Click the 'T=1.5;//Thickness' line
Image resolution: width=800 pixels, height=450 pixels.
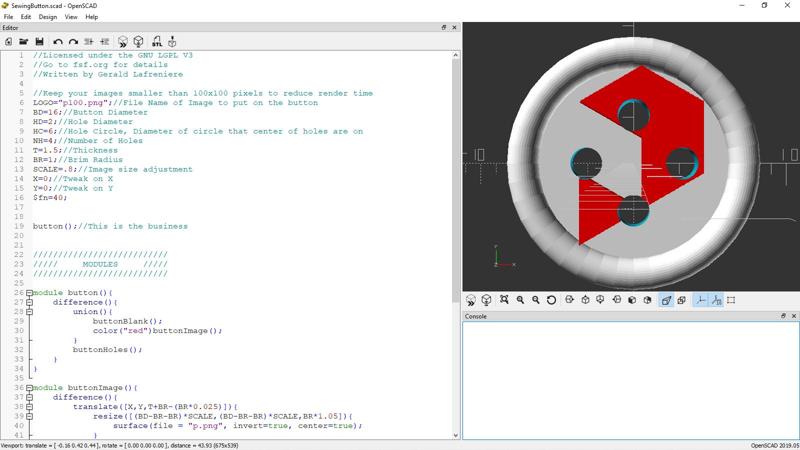pyautogui.click(x=75, y=150)
